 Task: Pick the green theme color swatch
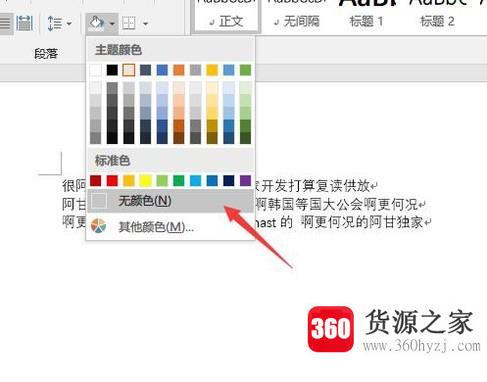coord(245,70)
